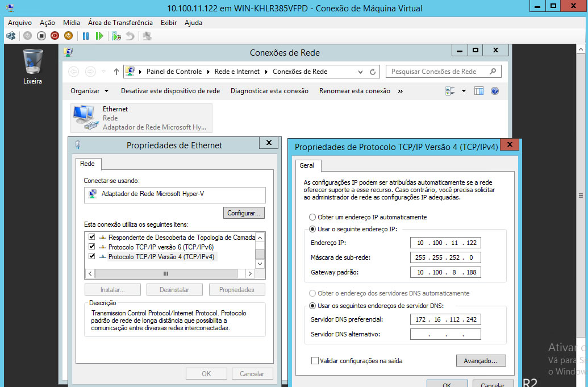Create a checkpoint using the snapshot toolbar icon
Screen dimensions: 588x387
[117, 35]
